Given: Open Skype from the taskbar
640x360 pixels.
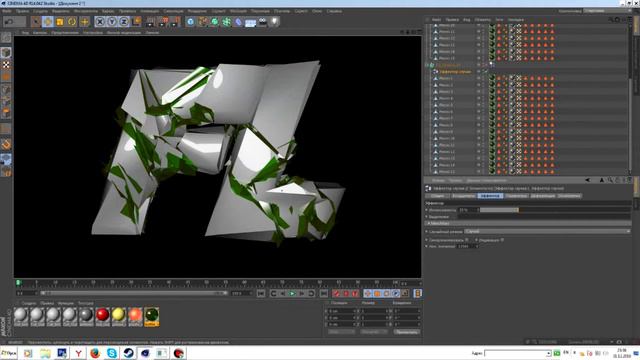Looking at the screenshot, I should 111,353.
